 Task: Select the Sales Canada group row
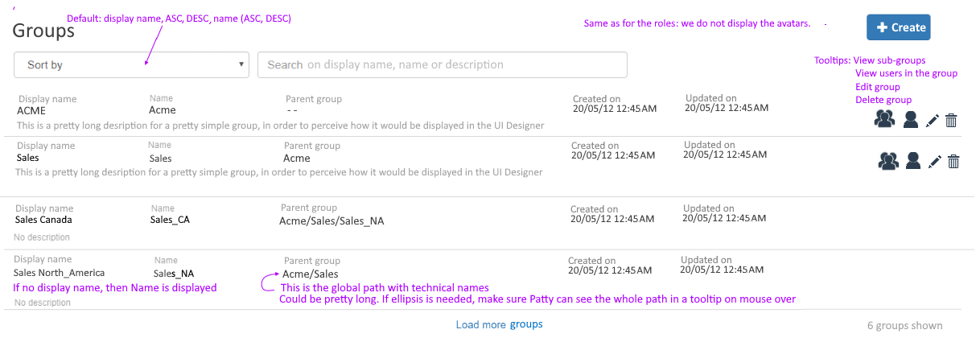click(488, 223)
